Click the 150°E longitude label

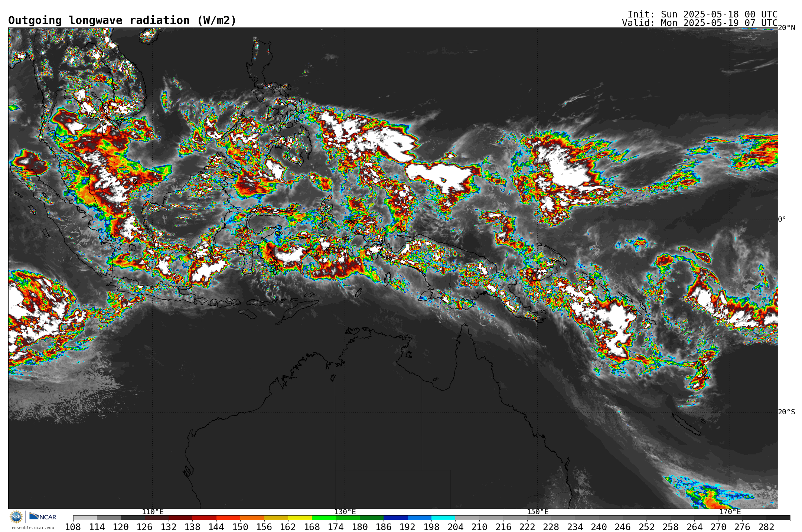click(538, 512)
